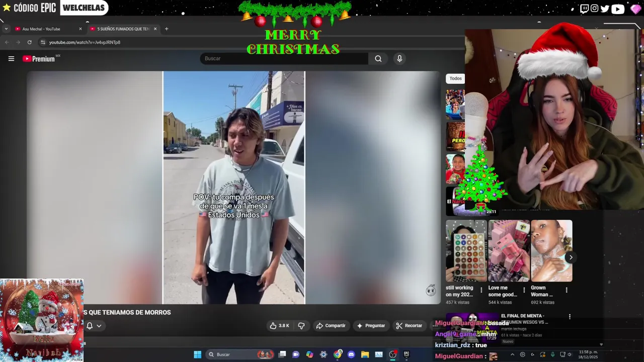Show hidden system tray icons chevron
The height and width of the screenshot is (362, 644).
tap(512, 354)
